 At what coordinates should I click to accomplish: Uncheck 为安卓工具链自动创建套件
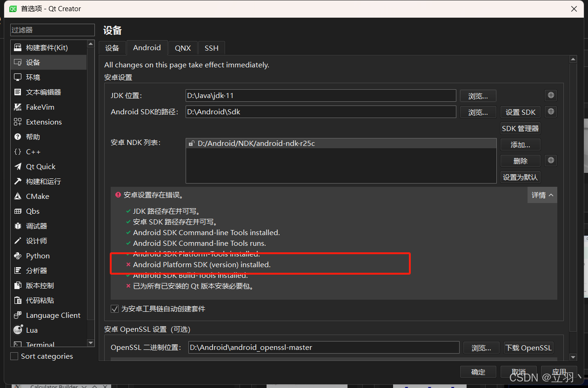(114, 309)
